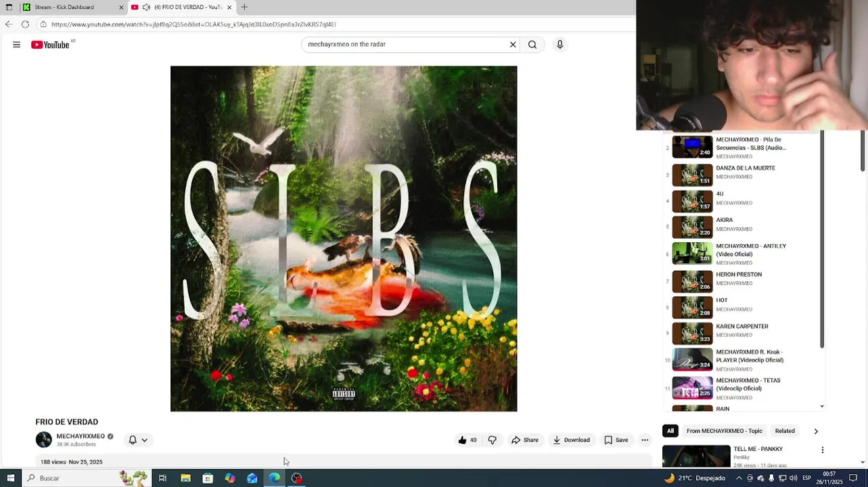Screen dimensions: 868x487
Task: Select From MECHAYRXMEO - Topic chip
Action: click(724, 431)
